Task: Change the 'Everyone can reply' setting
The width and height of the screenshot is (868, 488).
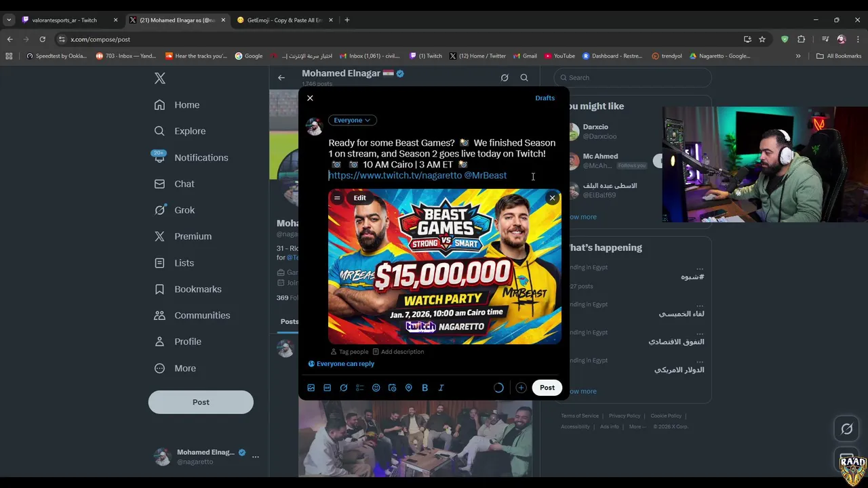Action: coord(341,364)
